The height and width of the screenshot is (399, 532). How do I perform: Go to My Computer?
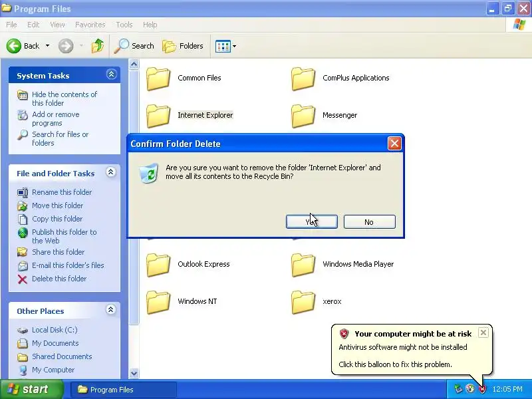tap(53, 370)
